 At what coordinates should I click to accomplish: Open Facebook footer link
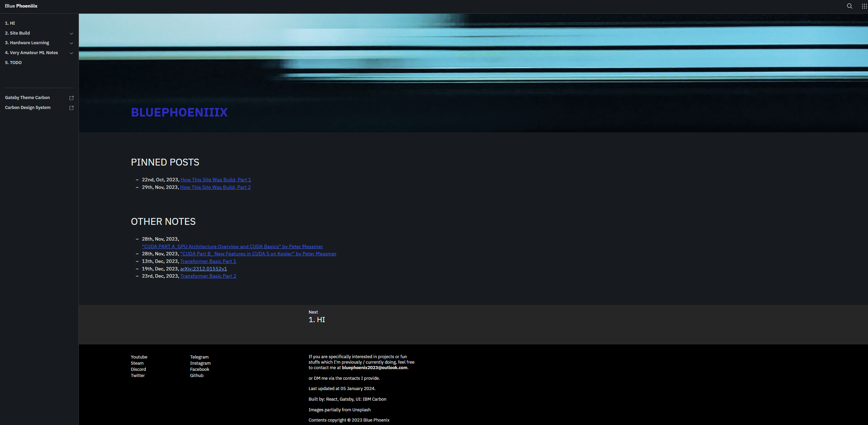click(200, 369)
